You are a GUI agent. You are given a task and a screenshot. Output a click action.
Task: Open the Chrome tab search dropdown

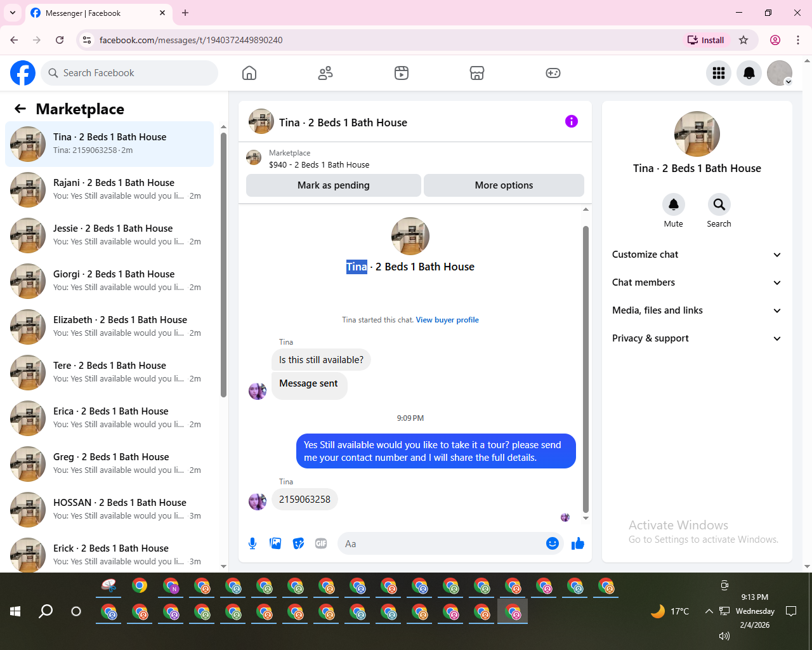13,13
